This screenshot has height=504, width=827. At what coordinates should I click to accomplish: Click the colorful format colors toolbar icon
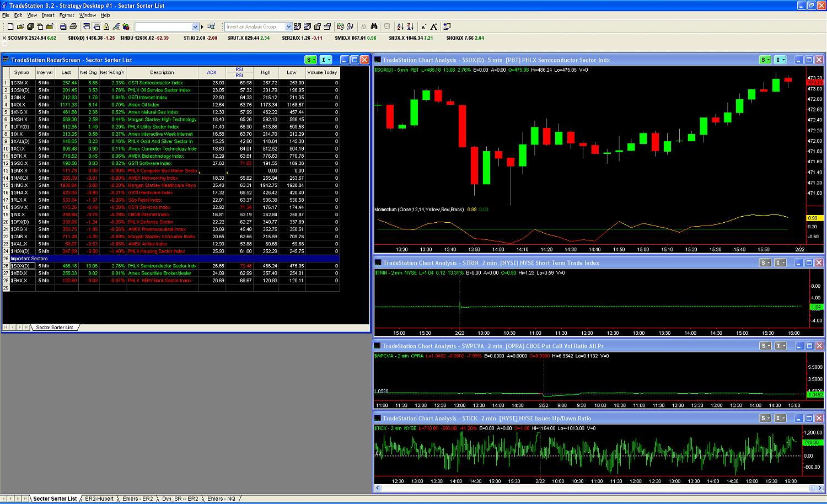pos(126,26)
